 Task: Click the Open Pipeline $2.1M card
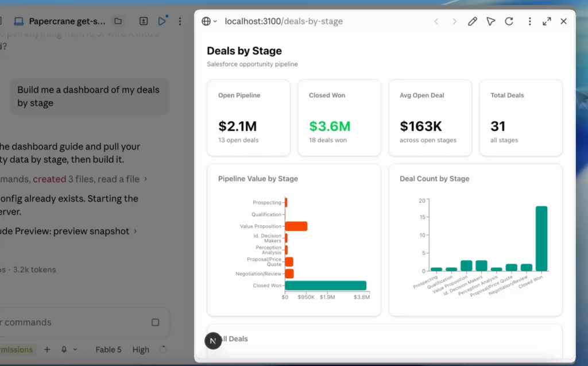coord(249,118)
